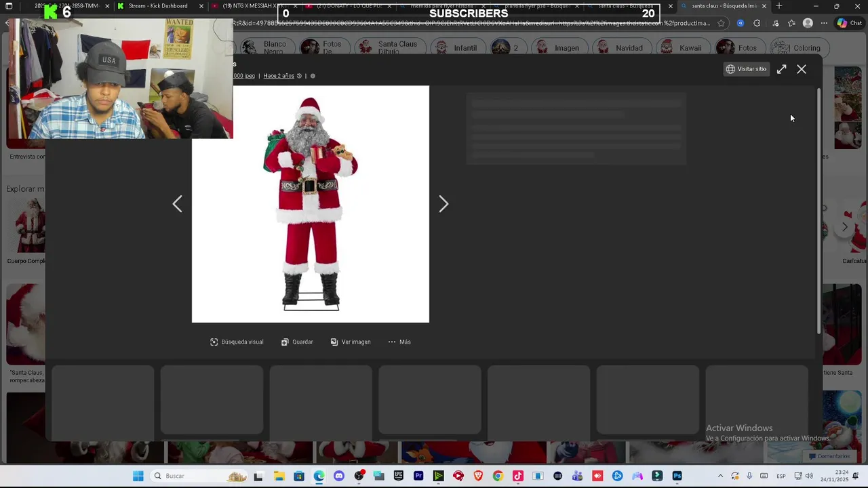Open Adobe Premiere Pro from the taskbar
Viewport: 868px width, 488px height.
(x=418, y=476)
